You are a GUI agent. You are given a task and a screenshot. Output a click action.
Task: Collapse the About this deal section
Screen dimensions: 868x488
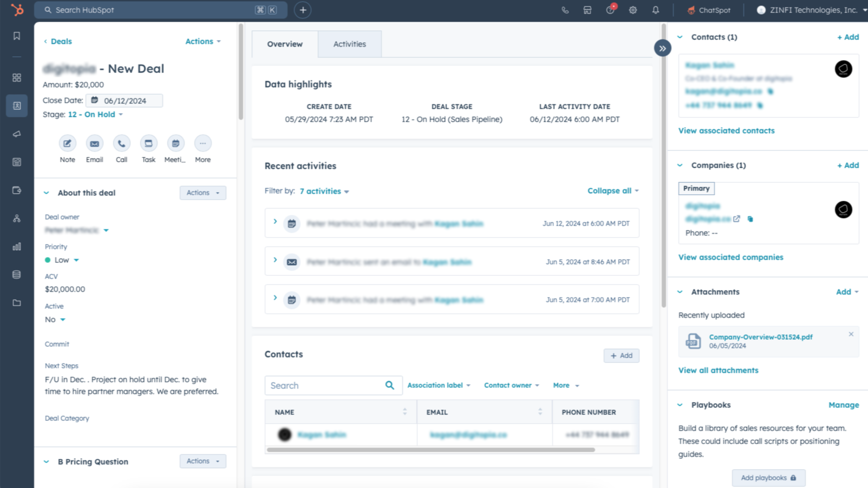pyautogui.click(x=47, y=193)
